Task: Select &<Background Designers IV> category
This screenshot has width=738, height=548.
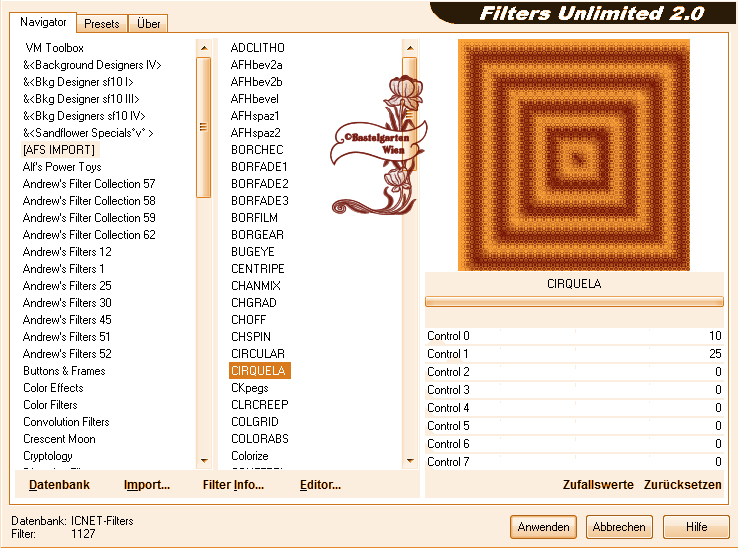Action: coord(92,65)
